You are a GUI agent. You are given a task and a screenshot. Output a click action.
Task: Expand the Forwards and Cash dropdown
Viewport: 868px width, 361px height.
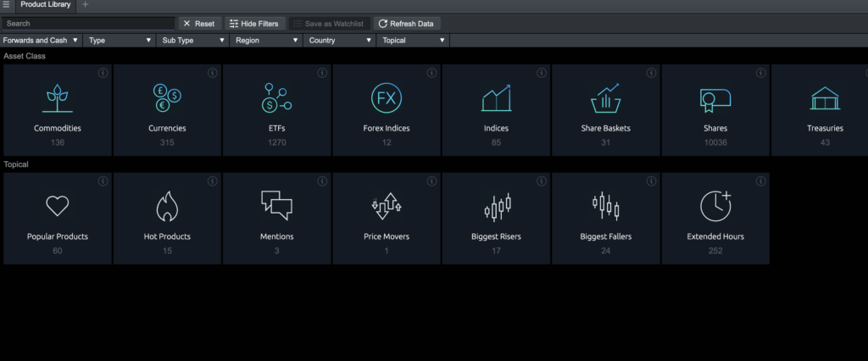point(41,40)
